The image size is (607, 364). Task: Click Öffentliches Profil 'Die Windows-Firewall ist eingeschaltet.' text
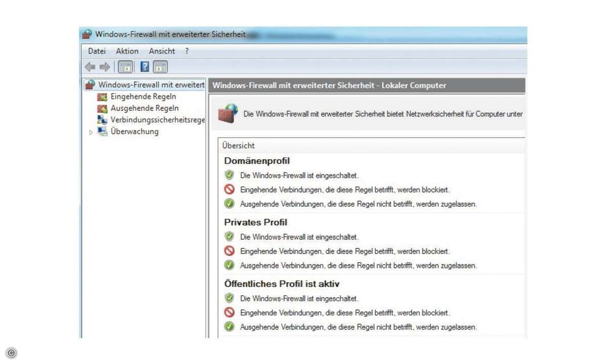pos(299,298)
